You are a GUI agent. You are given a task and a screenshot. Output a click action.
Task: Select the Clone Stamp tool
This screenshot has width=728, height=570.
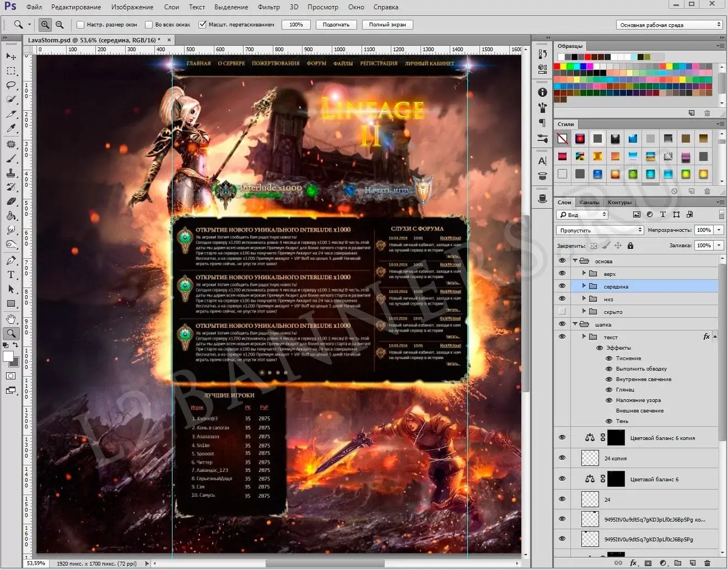coord(10,173)
